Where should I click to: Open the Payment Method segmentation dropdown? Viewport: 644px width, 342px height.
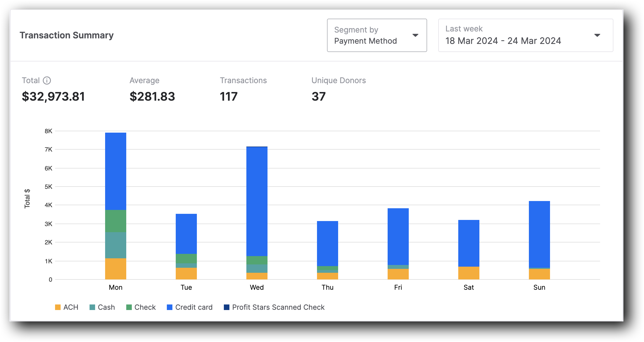[x=377, y=35]
